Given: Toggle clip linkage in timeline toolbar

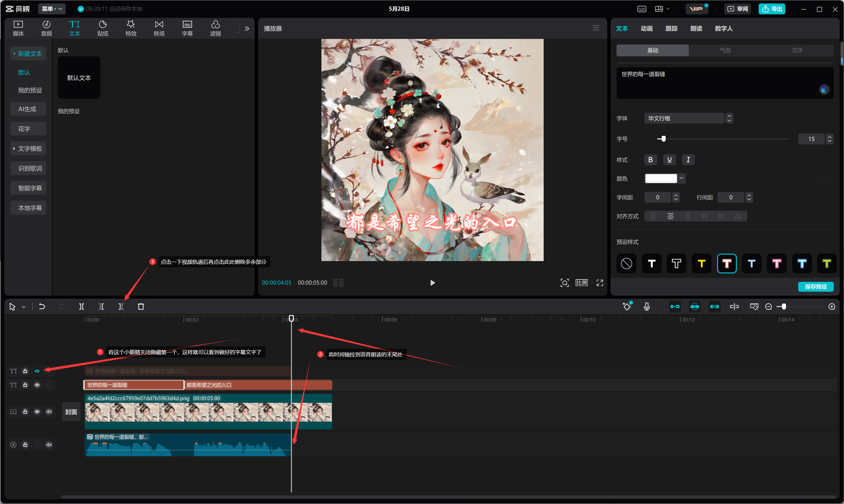Looking at the screenshot, I should pyautogui.click(x=714, y=307).
